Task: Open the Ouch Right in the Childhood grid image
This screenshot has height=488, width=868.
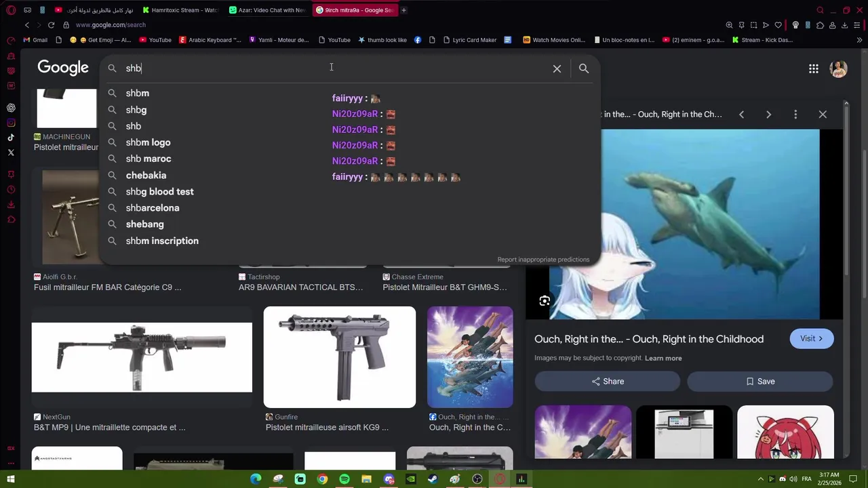Action: [470, 357]
